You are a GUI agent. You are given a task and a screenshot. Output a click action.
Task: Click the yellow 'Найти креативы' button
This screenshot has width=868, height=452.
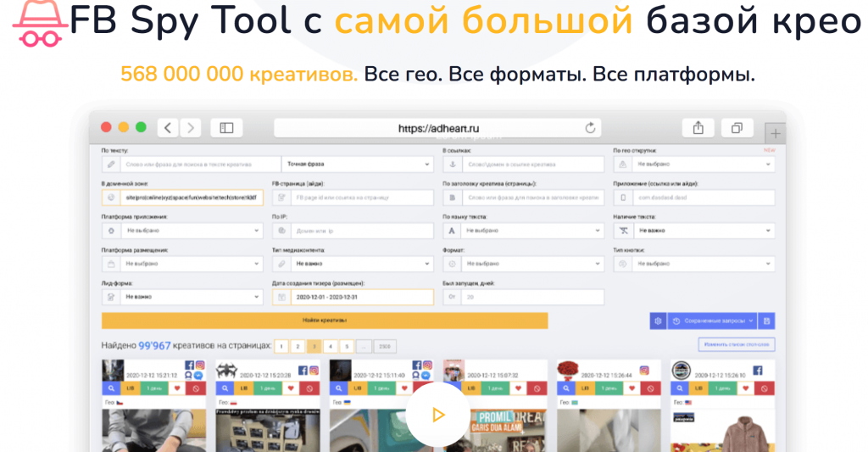(x=325, y=321)
